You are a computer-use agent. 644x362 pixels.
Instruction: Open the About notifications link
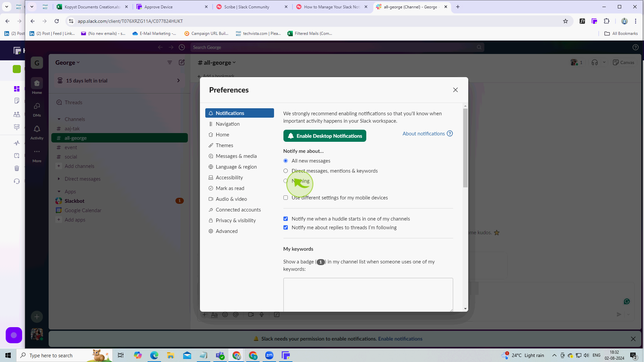tap(427, 134)
